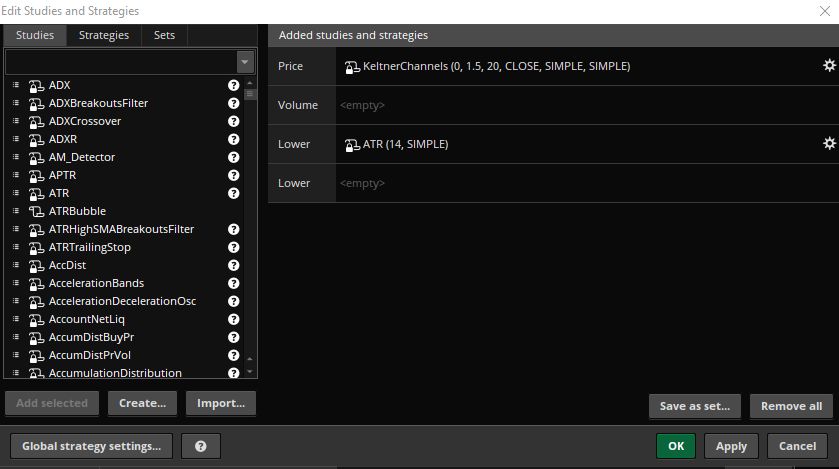The height and width of the screenshot is (469, 839).
Task: Open the study search dropdown arrow
Action: pyautogui.click(x=246, y=62)
